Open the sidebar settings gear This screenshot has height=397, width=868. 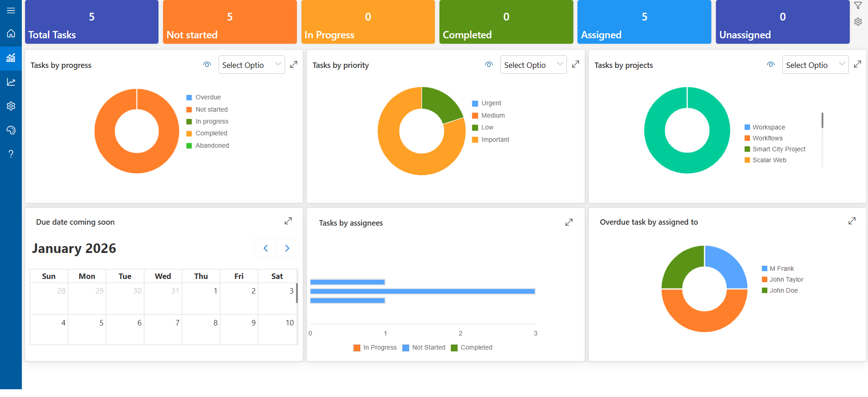coord(11,106)
